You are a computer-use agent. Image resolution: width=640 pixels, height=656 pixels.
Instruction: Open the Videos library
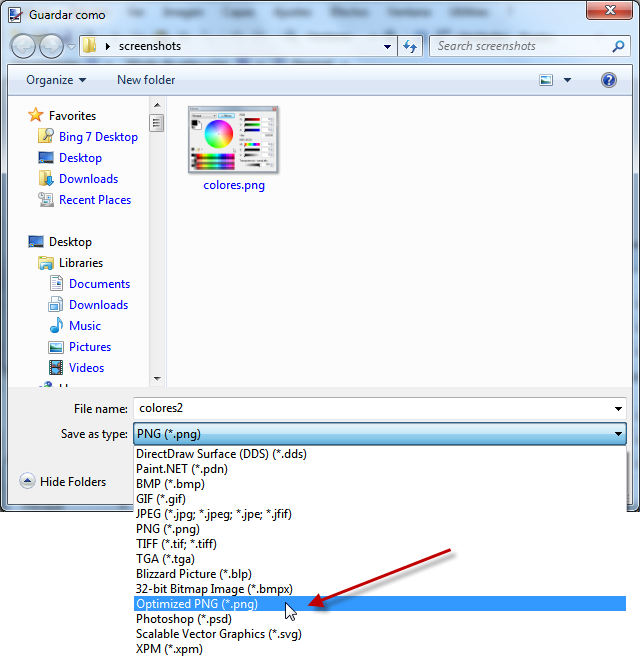[x=86, y=367]
